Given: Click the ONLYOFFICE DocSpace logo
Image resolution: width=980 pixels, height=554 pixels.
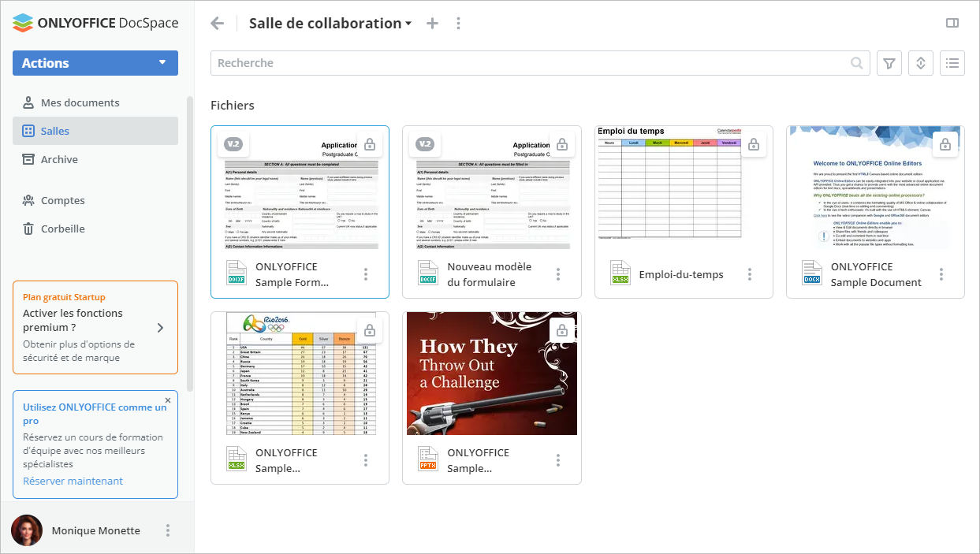Looking at the screenshot, I should [x=95, y=23].
